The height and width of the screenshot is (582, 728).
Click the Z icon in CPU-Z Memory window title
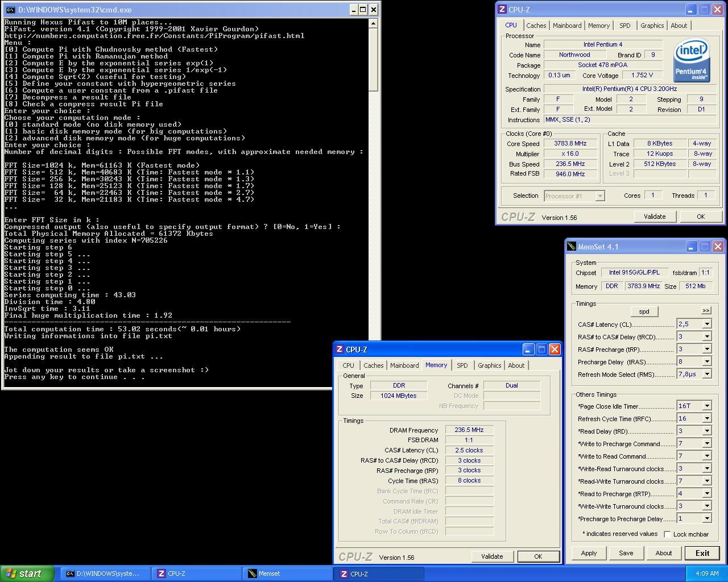point(340,350)
